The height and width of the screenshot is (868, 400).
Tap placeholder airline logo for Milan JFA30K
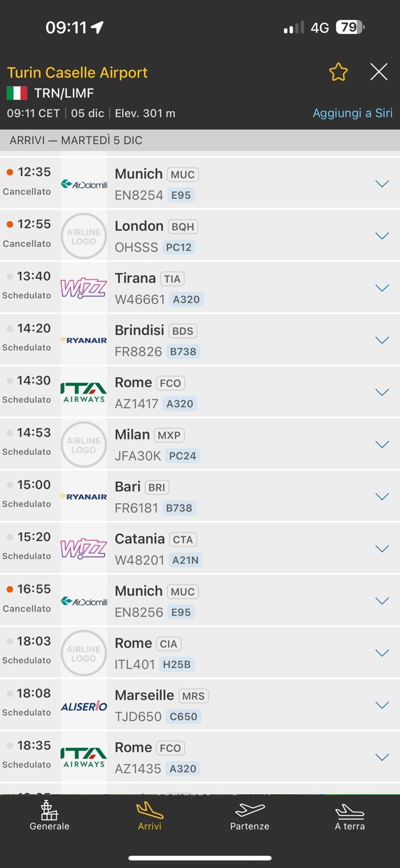83,444
